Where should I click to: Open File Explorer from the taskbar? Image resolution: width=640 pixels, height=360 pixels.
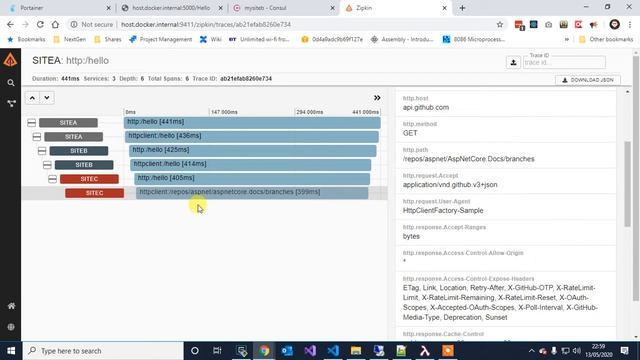(x=356, y=351)
